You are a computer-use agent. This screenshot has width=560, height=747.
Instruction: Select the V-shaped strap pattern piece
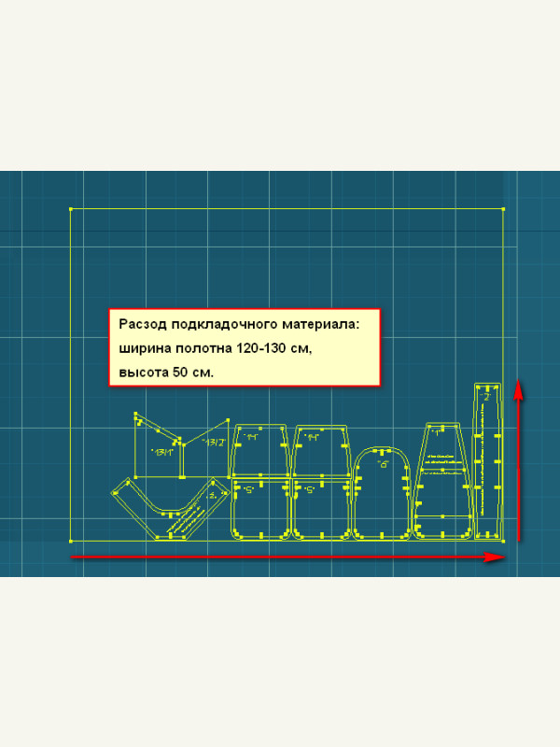170,508
